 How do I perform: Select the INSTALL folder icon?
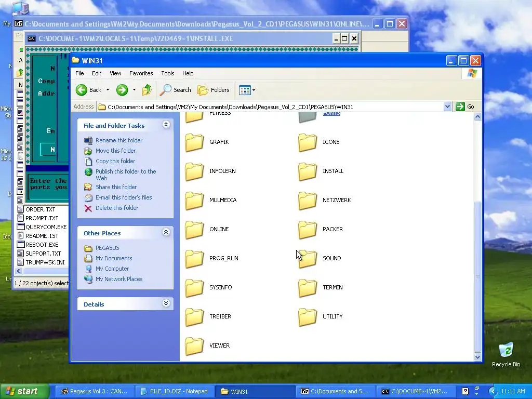[308, 171]
